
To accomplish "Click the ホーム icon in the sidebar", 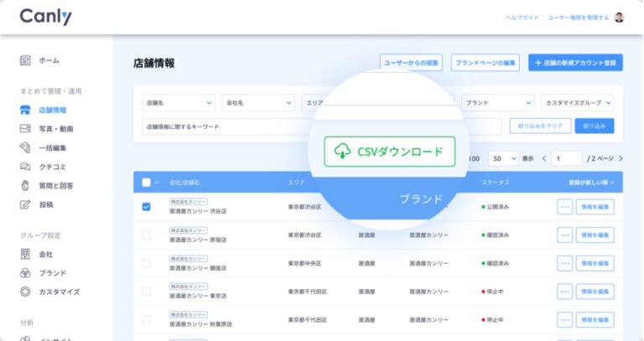I will click(24, 60).
